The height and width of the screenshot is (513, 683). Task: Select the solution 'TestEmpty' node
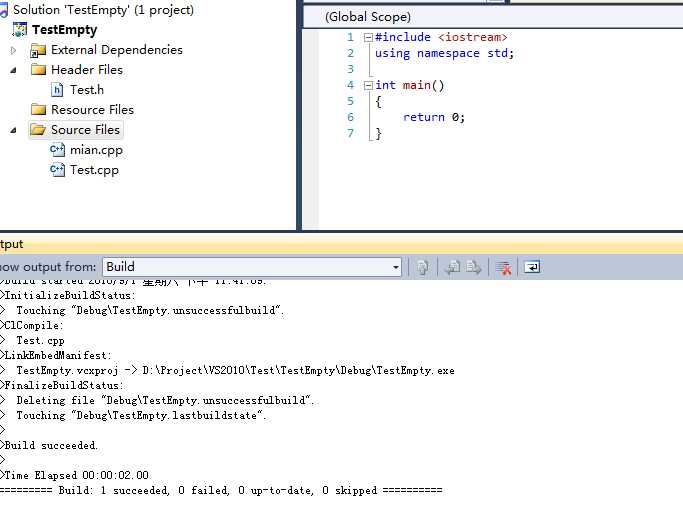(x=103, y=10)
